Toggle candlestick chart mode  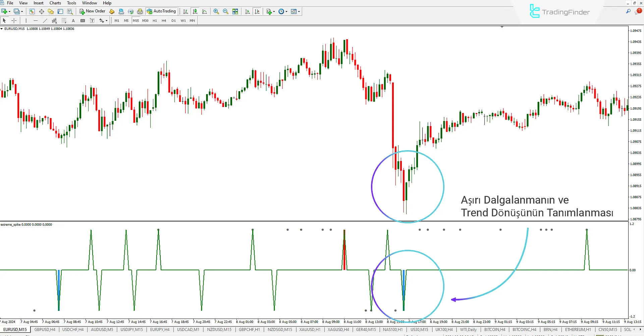(x=195, y=11)
